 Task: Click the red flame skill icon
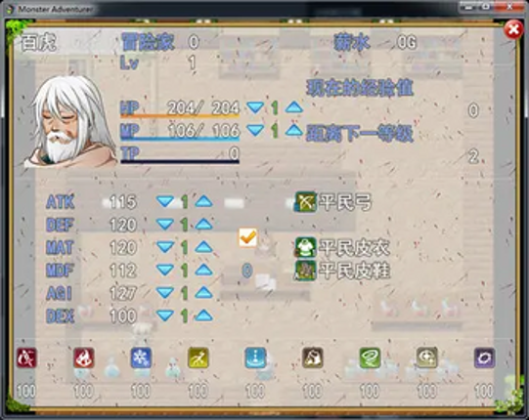pyautogui.click(x=83, y=358)
